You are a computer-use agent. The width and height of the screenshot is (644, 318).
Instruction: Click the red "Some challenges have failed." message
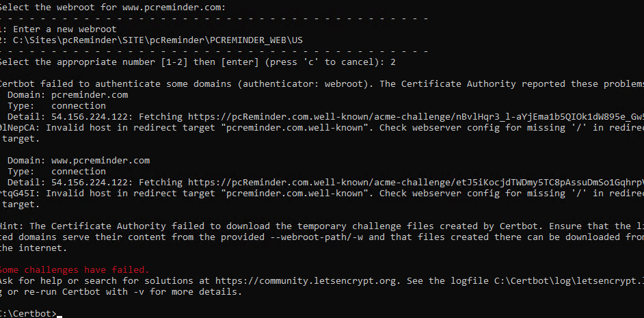pos(74,270)
